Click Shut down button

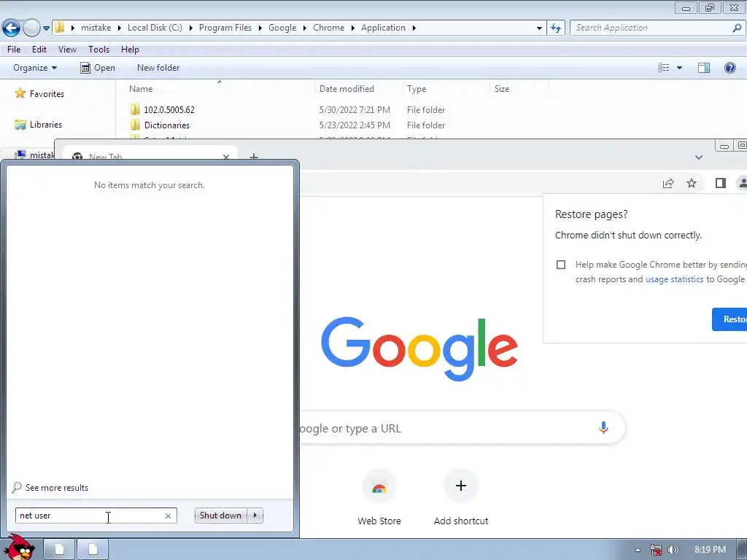[220, 516]
